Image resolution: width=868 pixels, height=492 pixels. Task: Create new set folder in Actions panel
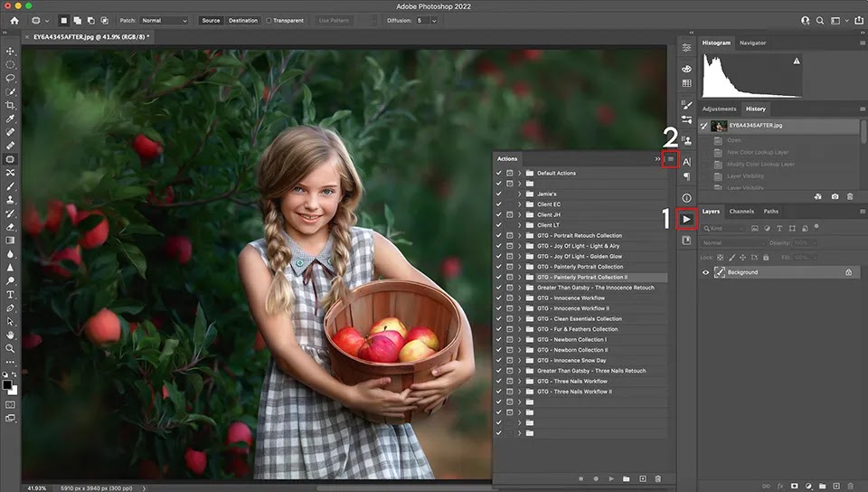tap(626, 478)
